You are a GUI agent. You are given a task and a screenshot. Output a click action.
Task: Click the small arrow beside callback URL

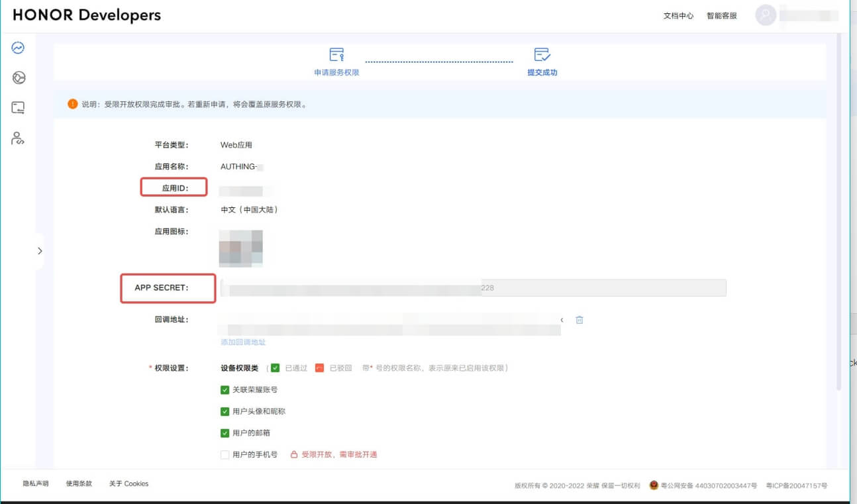pyautogui.click(x=562, y=320)
